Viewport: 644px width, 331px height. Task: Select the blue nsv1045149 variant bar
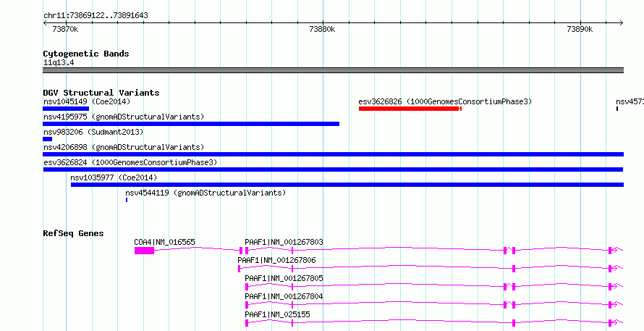click(x=66, y=109)
